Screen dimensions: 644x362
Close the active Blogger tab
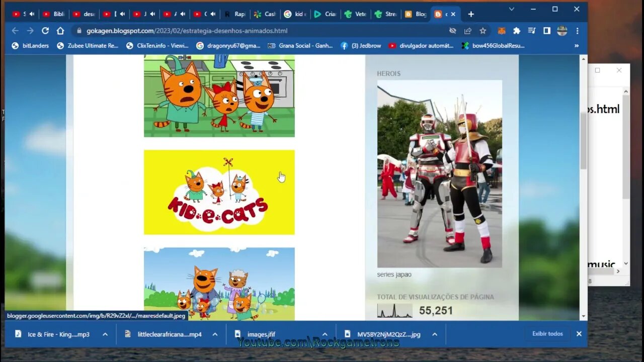point(453,14)
